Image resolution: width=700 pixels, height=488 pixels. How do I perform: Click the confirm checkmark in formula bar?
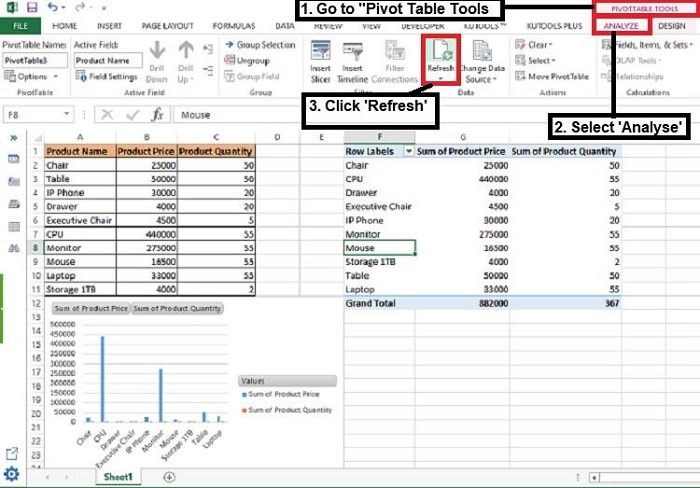pyautogui.click(x=133, y=115)
